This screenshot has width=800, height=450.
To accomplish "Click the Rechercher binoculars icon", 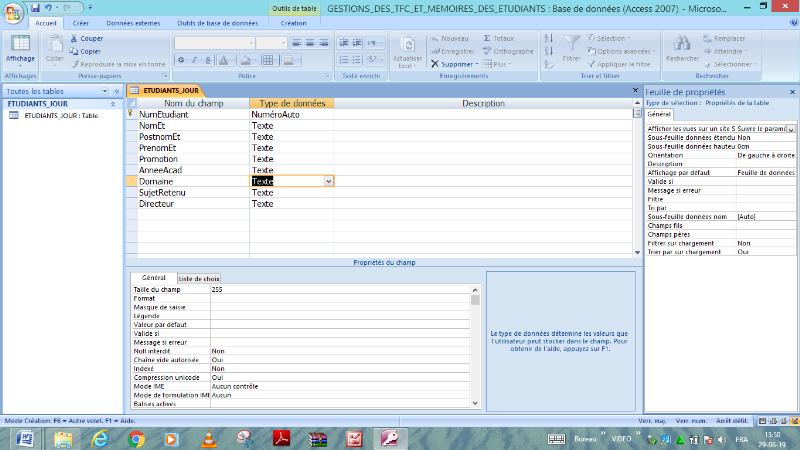I will pos(682,45).
